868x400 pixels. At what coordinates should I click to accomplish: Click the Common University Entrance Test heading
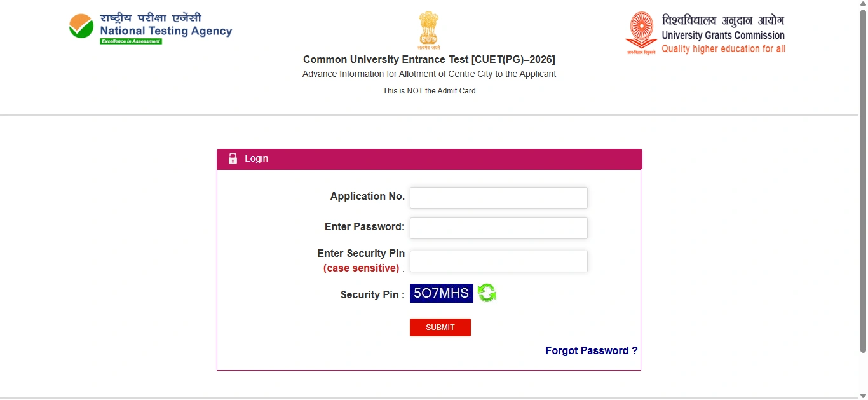point(429,59)
